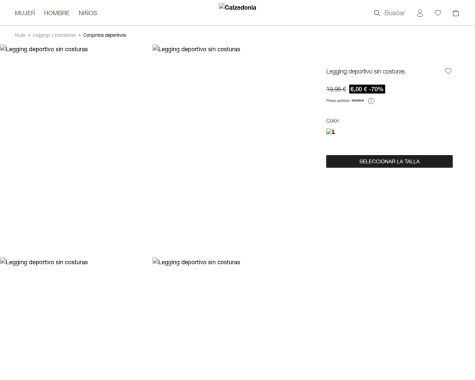Open the shopping bag icon
This screenshot has width=475, height=380.
(x=456, y=13)
